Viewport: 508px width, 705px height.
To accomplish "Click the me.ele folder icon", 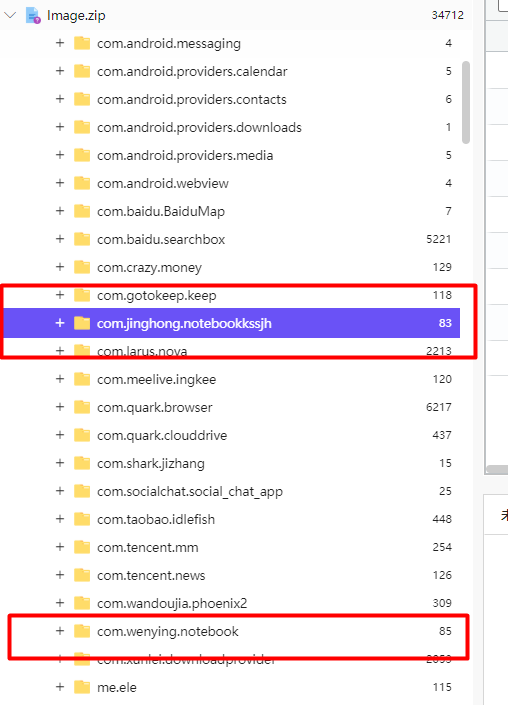I will coord(82,687).
